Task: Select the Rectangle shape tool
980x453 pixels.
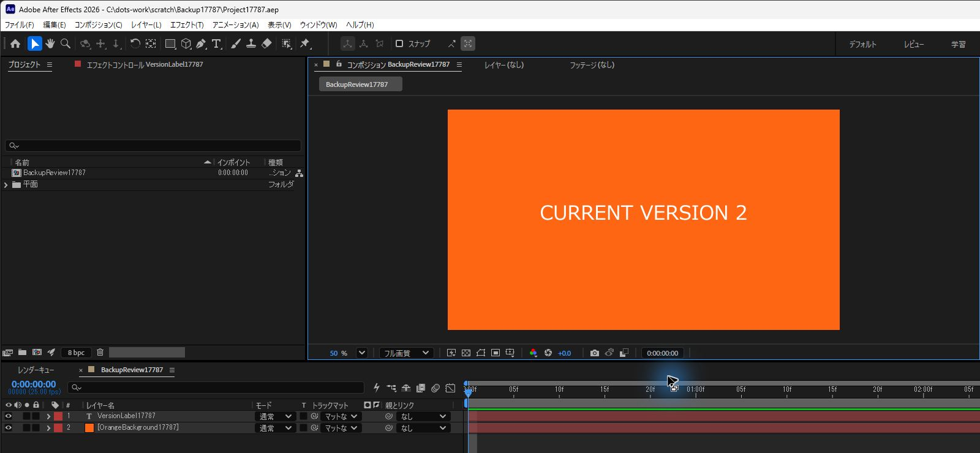Action: point(170,43)
